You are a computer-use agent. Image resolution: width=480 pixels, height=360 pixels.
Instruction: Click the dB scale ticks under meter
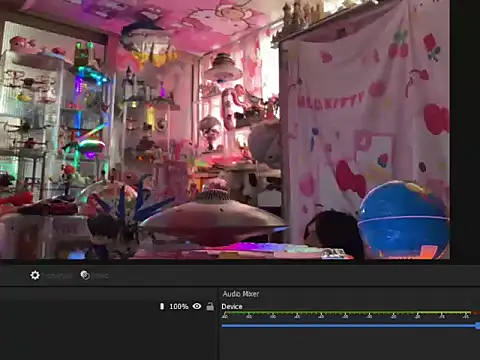(x=346, y=316)
